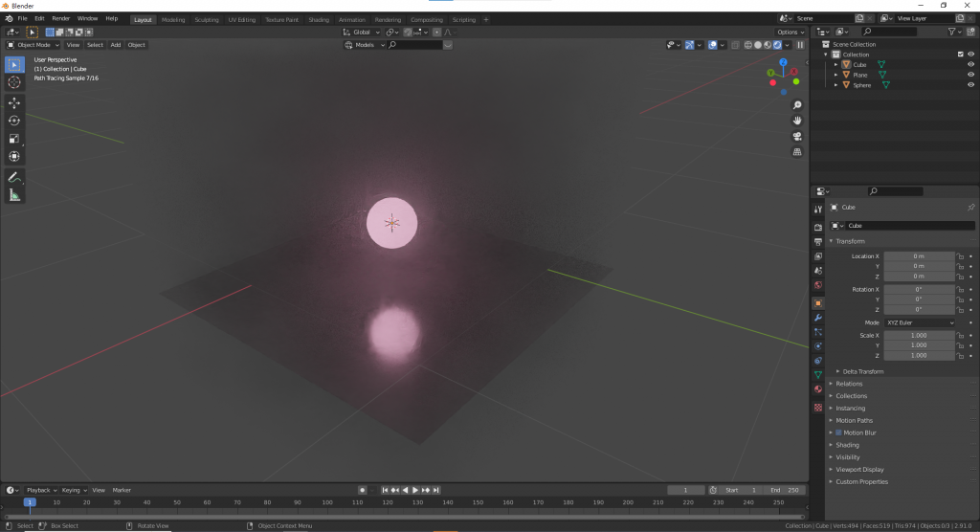Select the 3D Cursor tool
Image resolution: width=980 pixels, height=532 pixels.
coord(14,82)
